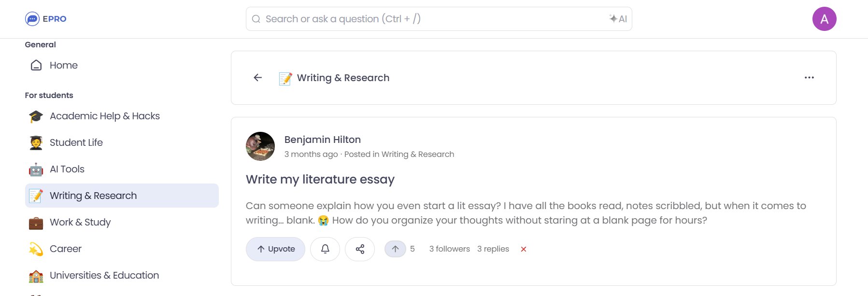Click the back arrow to leave Writing & Research
Image resolution: width=868 pixels, height=296 pixels.
pos(257,77)
